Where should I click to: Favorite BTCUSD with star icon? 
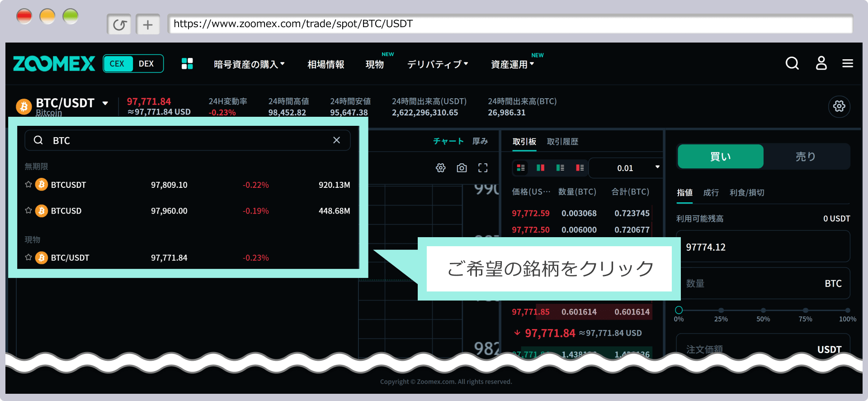click(28, 210)
